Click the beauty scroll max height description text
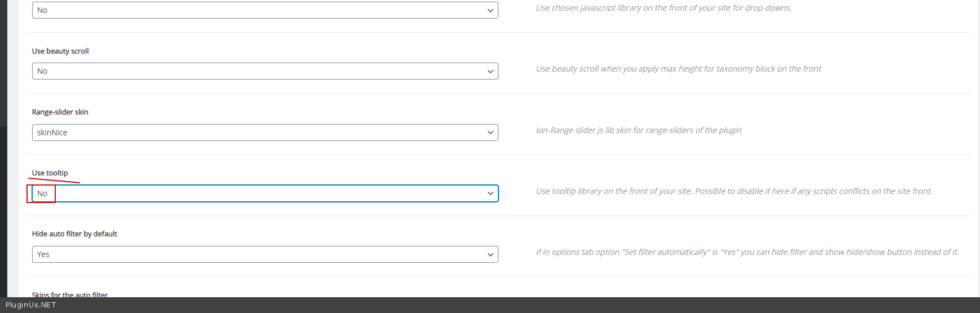Image resolution: width=980 pixels, height=313 pixels. click(x=678, y=69)
